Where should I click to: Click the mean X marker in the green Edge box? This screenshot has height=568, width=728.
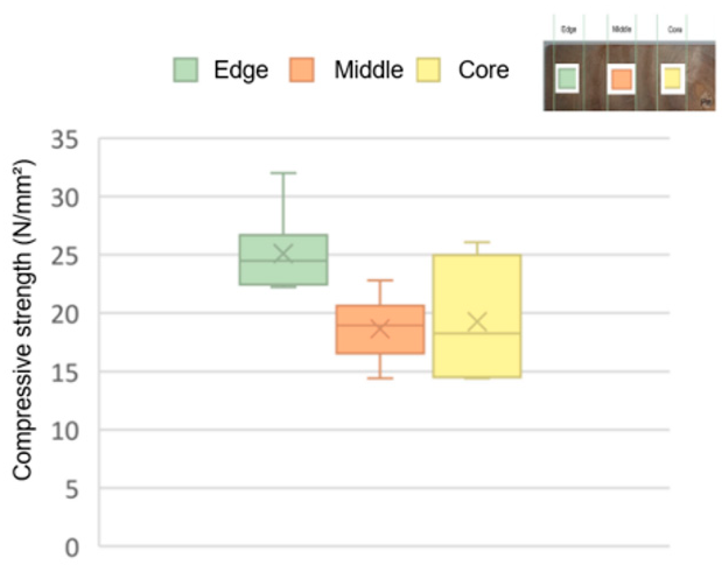283,253
